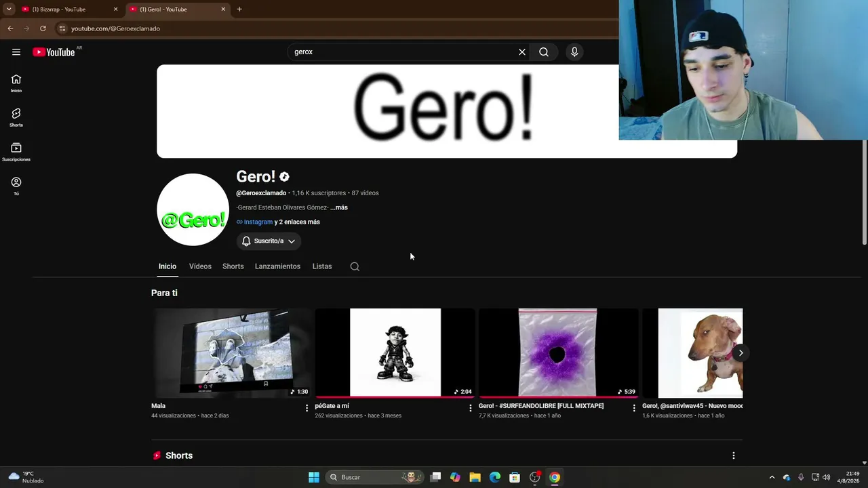Show hidden system tray icons

[x=772, y=477]
